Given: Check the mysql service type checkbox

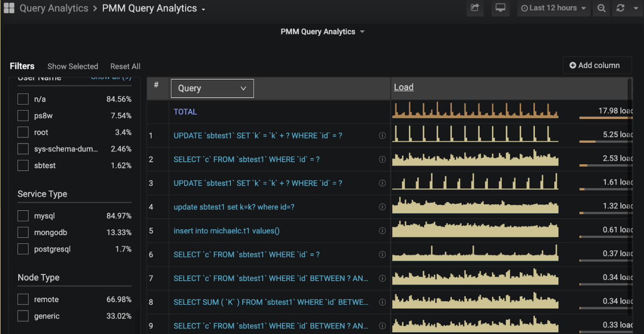Looking at the screenshot, I should coord(23,215).
